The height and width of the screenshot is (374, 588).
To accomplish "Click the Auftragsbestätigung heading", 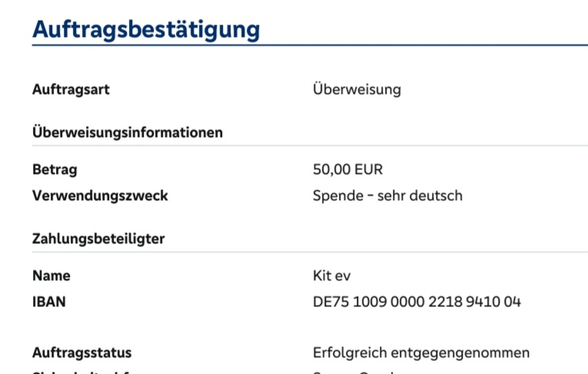I will point(146,29).
